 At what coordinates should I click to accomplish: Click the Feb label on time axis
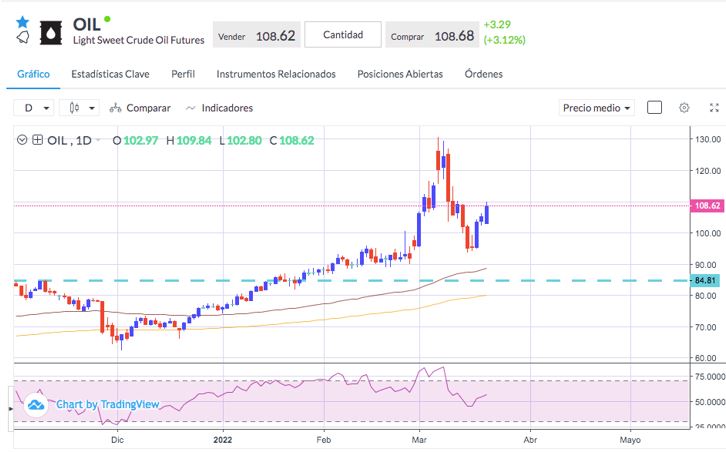324,440
